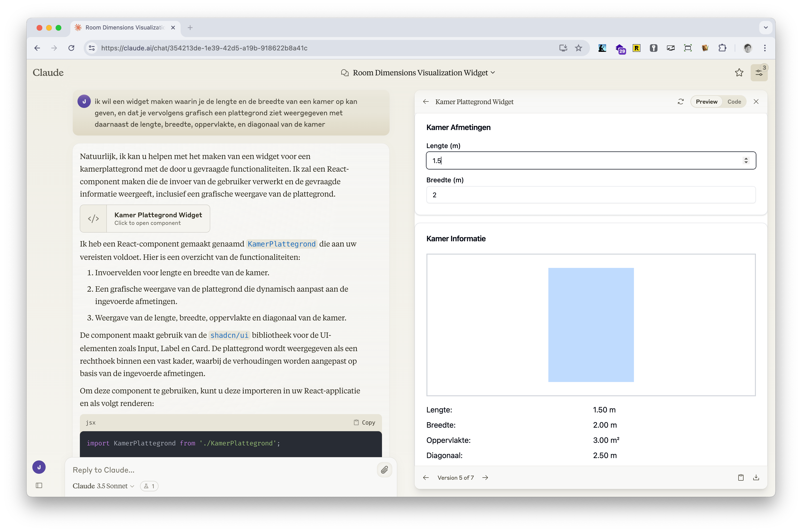The height and width of the screenshot is (532, 802).
Task: Open the chat title dropdown menu
Action: coord(424,73)
